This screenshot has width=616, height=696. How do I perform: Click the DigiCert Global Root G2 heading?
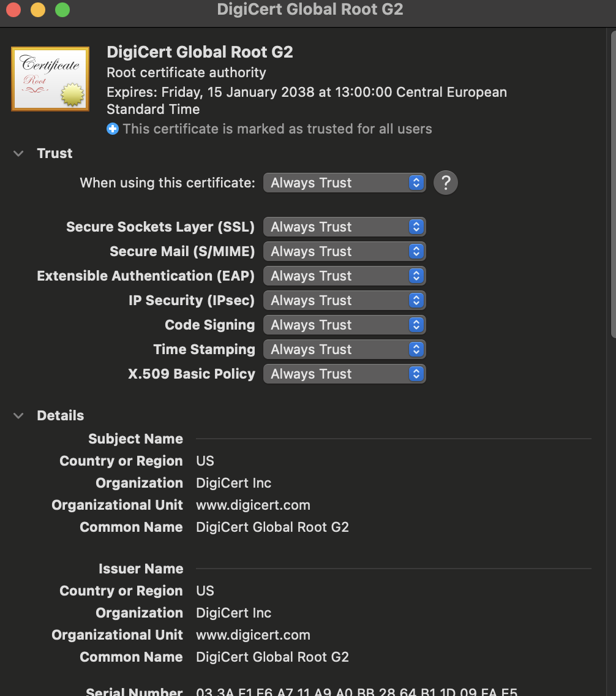click(x=200, y=52)
